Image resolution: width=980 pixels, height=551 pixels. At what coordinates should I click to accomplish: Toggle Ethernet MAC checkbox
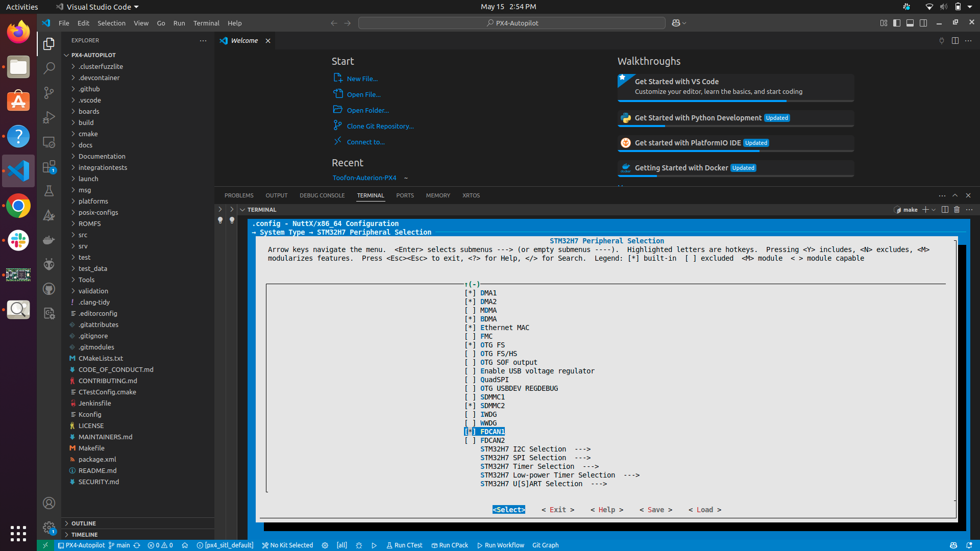tap(470, 328)
